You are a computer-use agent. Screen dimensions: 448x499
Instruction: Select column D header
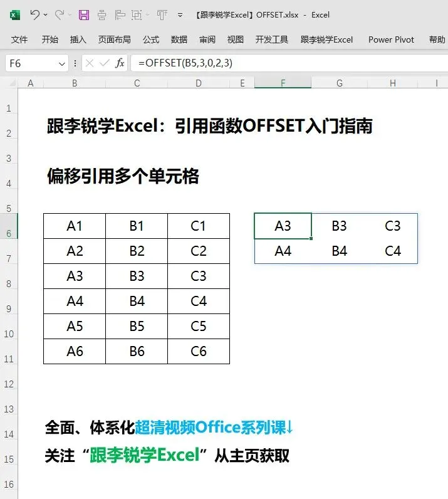pyautogui.click(x=199, y=83)
